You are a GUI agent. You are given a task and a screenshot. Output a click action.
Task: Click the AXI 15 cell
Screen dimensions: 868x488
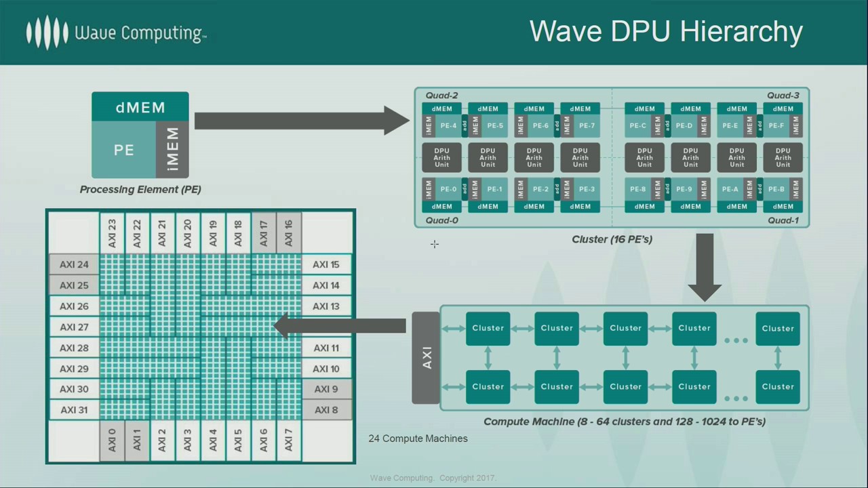[x=326, y=264]
